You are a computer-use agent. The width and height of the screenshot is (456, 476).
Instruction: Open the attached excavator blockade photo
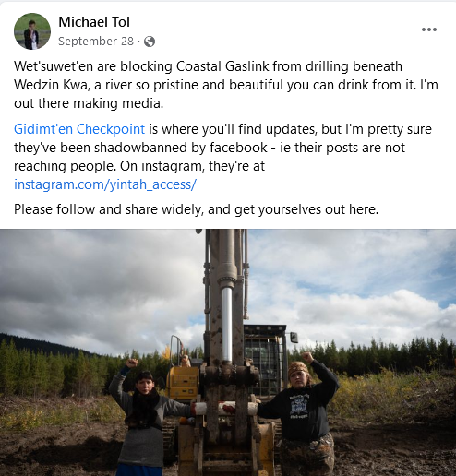click(x=228, y=352)
